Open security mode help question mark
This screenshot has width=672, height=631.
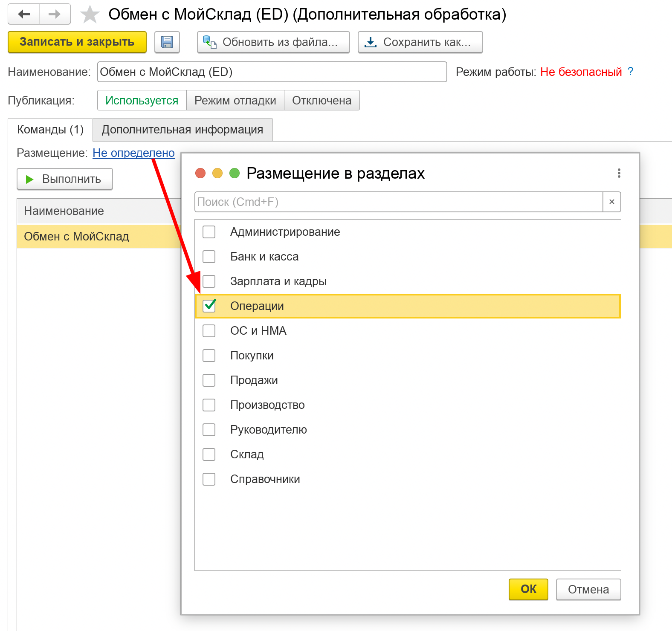pyautogui.click(x=631, y=72)
